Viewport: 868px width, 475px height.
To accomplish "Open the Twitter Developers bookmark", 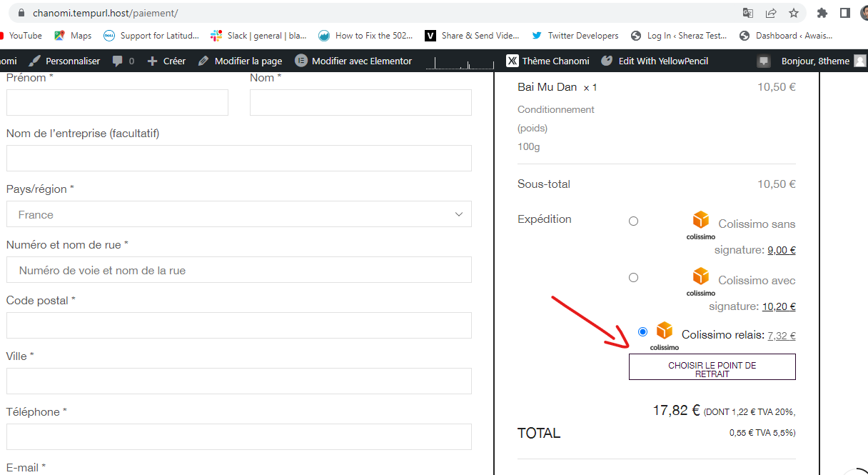I will [x=575, y=36].
